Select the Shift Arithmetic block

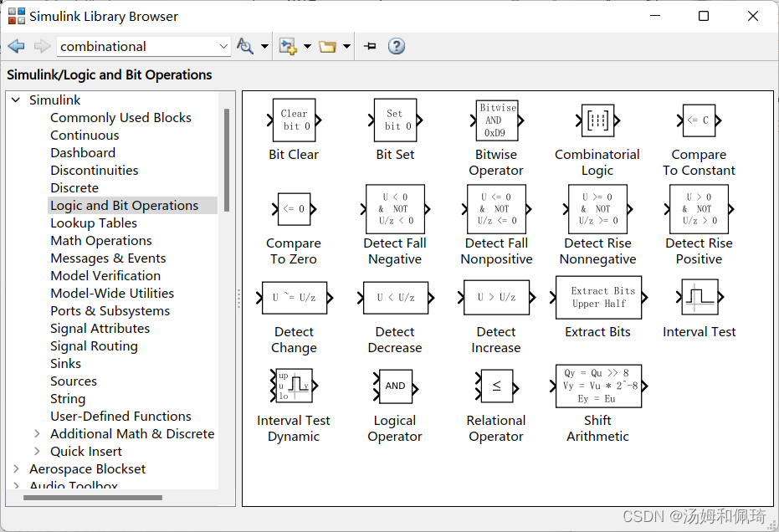(598, 386)
